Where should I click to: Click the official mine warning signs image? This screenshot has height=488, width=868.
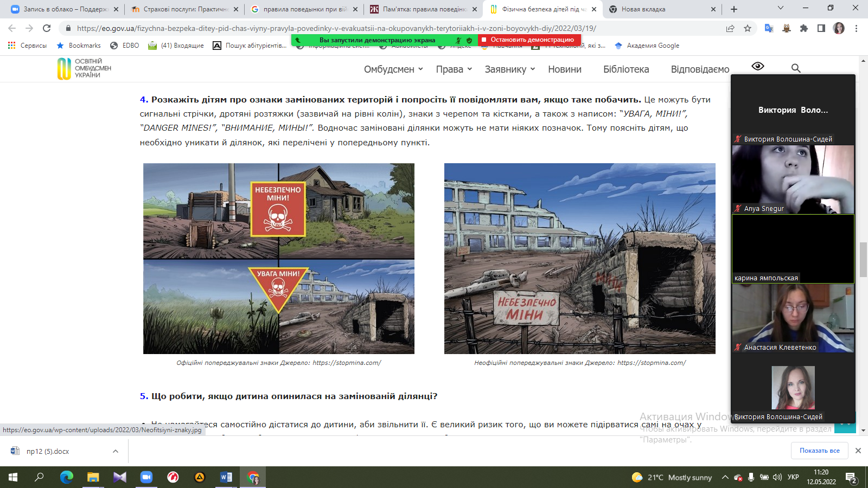coord(279,259)
